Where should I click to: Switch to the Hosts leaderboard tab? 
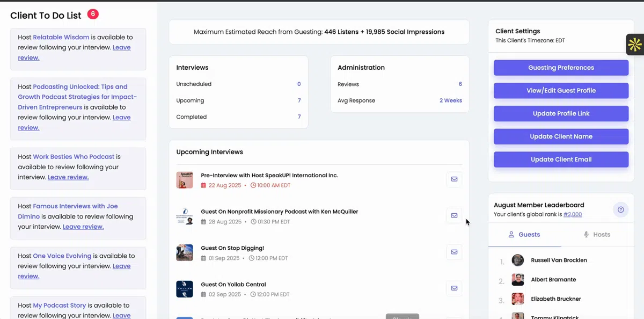(597, 235)
